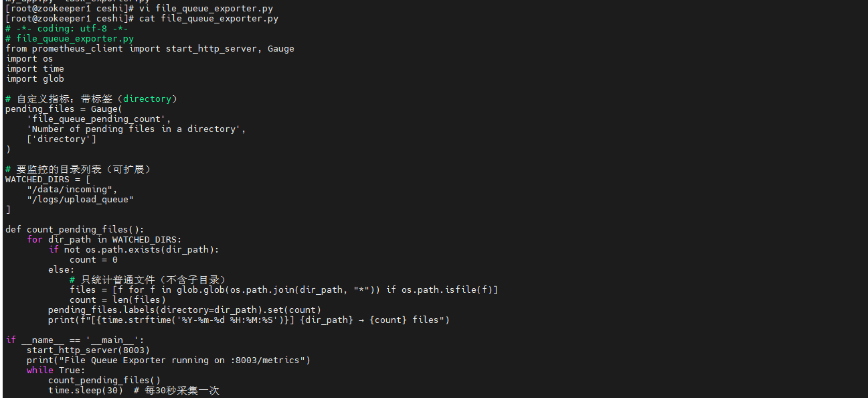The image size is (868, 398).
Task: Click the ['directory'] label list
Action: click(62, 139)
